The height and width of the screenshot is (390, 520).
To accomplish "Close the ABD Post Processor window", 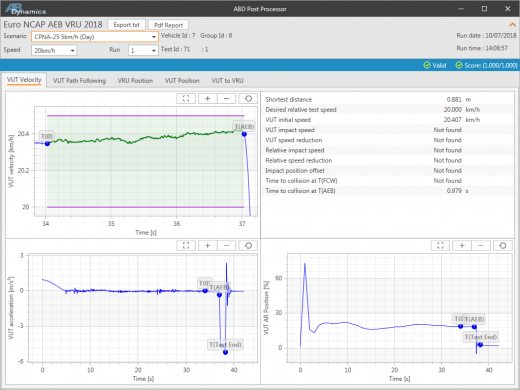I will tap(507, 9).
